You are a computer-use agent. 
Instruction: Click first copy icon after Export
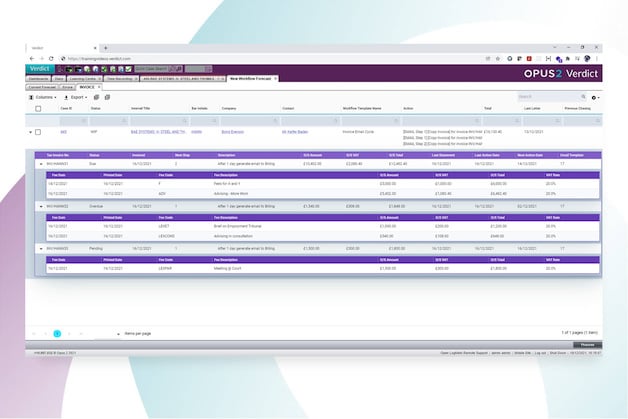(96, 97)
